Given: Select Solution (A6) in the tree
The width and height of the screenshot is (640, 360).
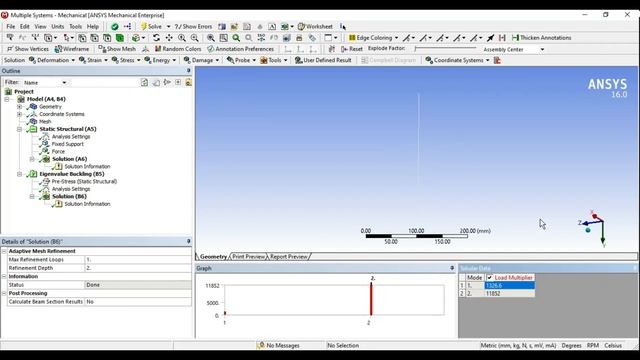Looking at the screenshot, I should (69, 159).
